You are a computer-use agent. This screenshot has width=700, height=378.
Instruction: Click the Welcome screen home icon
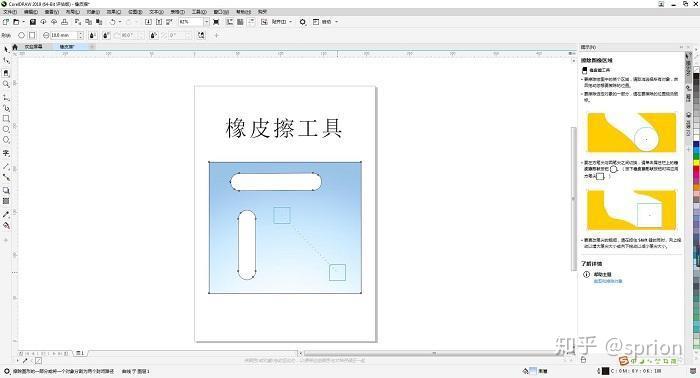pos(15,47)
